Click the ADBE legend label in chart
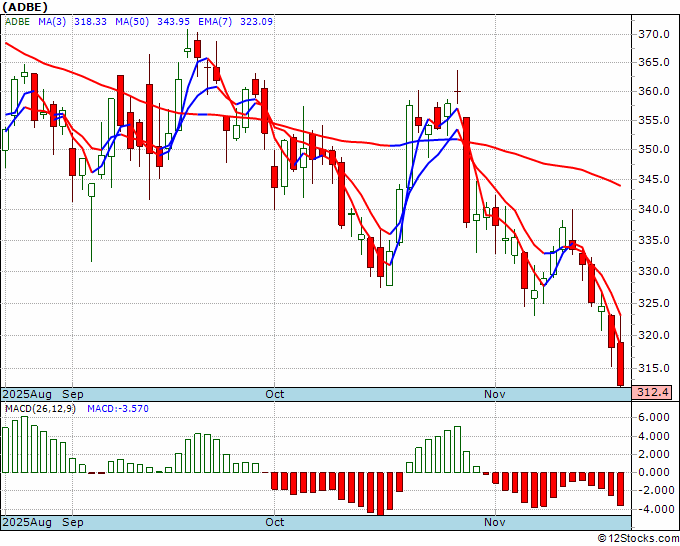This screenshot has width=680, height=546. pos(18,21)
